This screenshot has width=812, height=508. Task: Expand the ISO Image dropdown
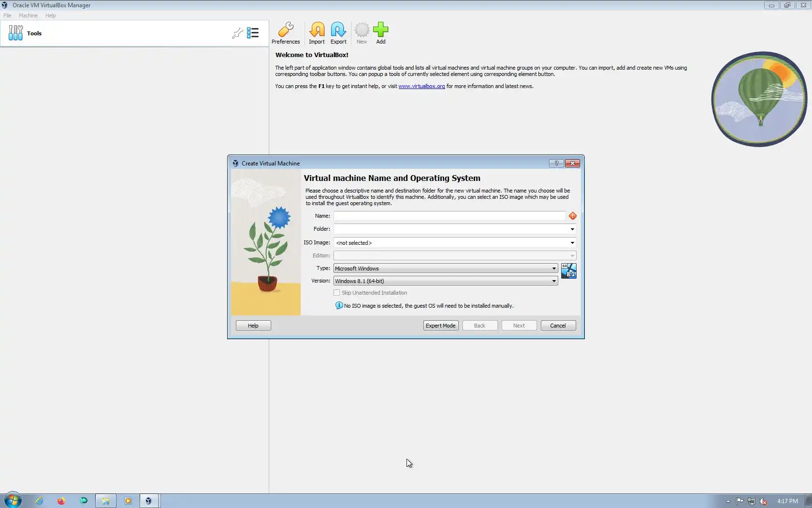(572, 242)
